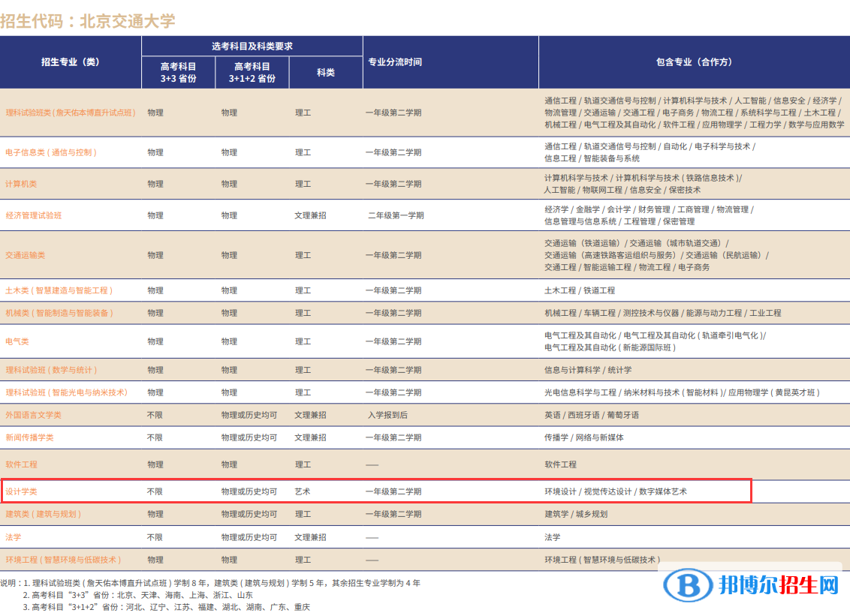This screenshot has width=850, height=616.
Task: Click 文理兼招 in the 经济管理试验班 row
Action: pos(311,215)
